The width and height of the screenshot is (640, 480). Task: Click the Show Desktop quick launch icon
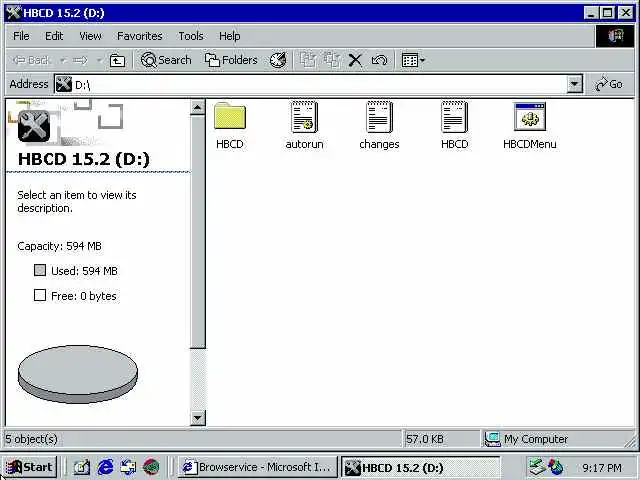pyautogui.click(x=81, y=467)
